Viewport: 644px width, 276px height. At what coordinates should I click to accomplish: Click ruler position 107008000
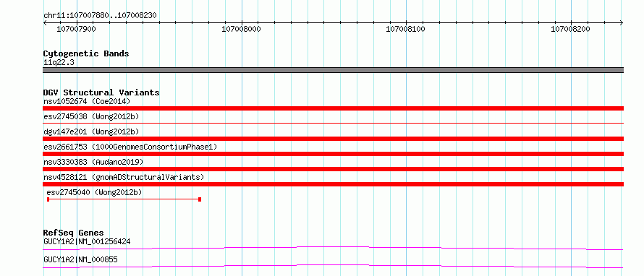point(242,29)
